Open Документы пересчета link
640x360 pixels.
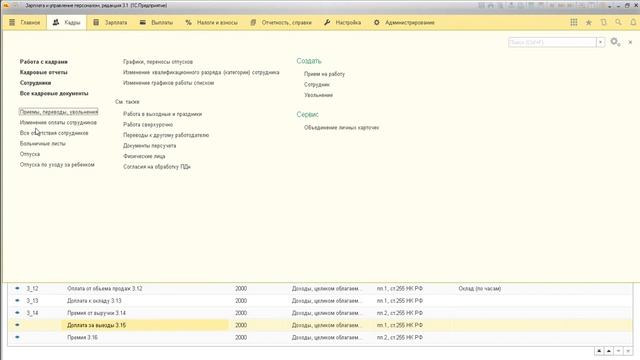[x=150, y=146]
